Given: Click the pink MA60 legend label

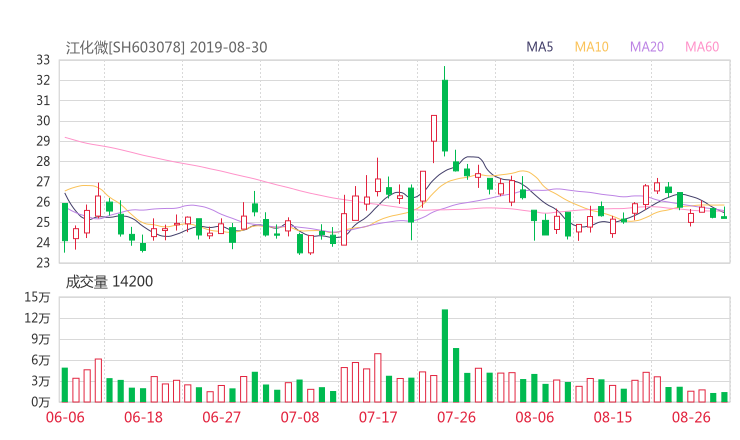Looking at the screenshot, I should (702, 47).
